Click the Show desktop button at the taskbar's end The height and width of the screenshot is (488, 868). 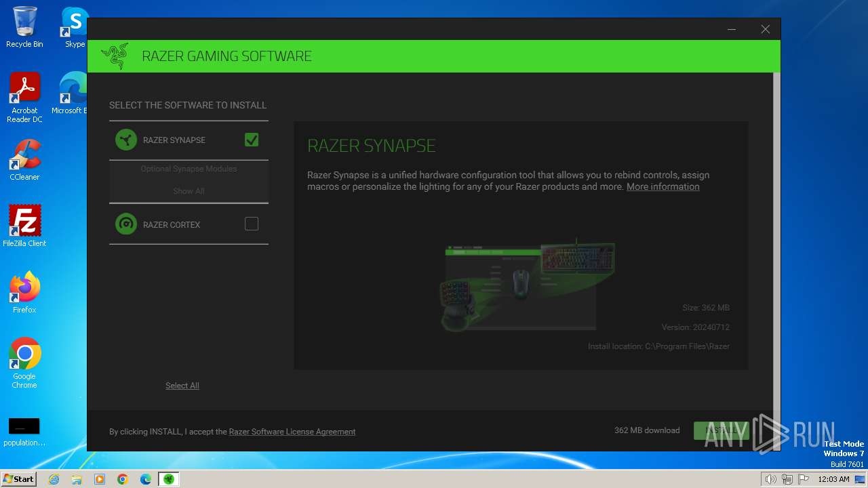pyautogui.click(x=861, y=479)
